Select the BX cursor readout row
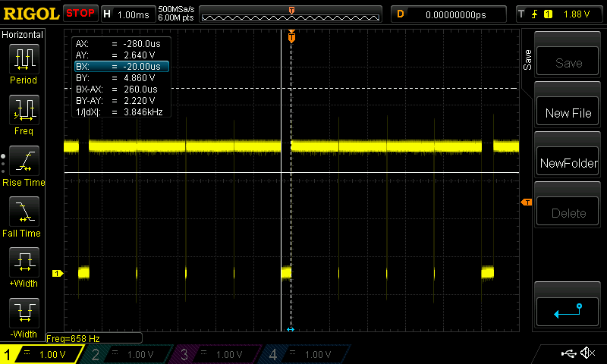The image size is (607, 364). [x=121, y=67]
